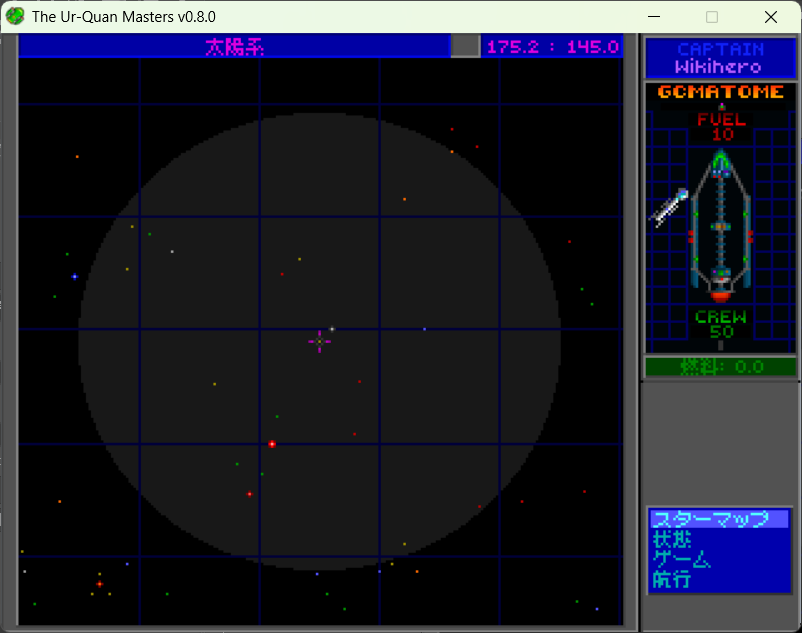The width and height of the screenshot is (802, 633).
Task: Click the white star beside the crosshair
Action: pyautogui.click(x=332, y=328)
